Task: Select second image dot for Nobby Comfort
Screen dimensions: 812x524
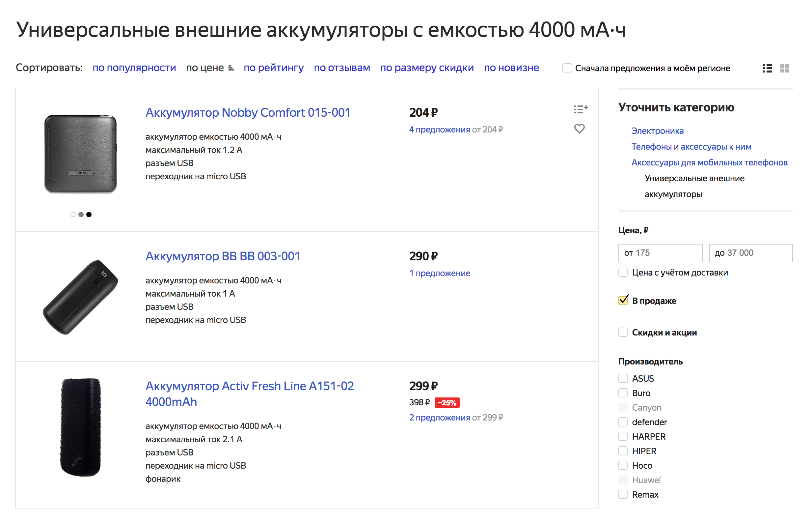Action: [x=81, y=214]
